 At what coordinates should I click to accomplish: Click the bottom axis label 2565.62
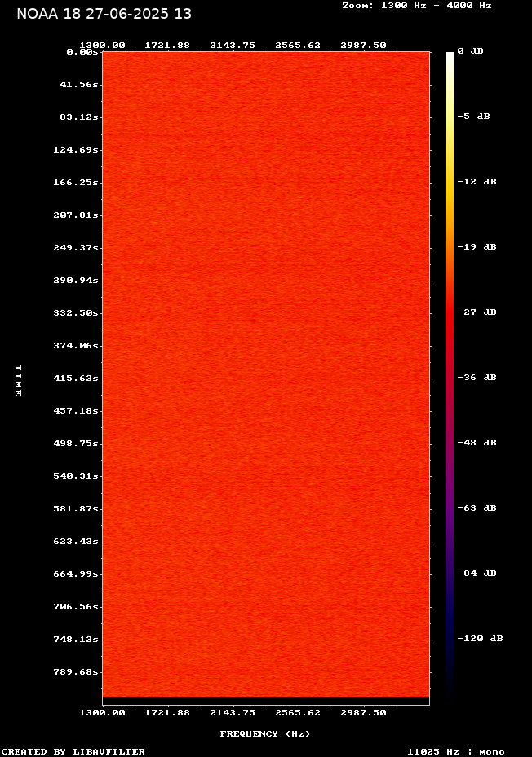point(298,713)
